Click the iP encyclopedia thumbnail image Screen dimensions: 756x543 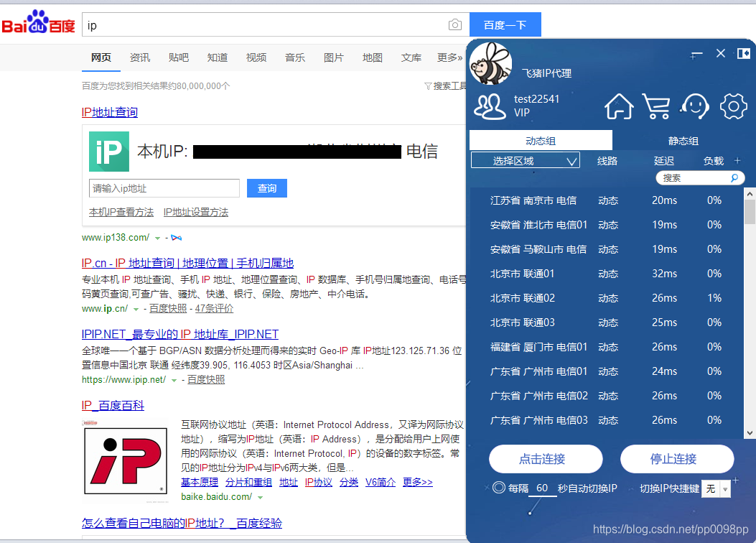[126, 460]
